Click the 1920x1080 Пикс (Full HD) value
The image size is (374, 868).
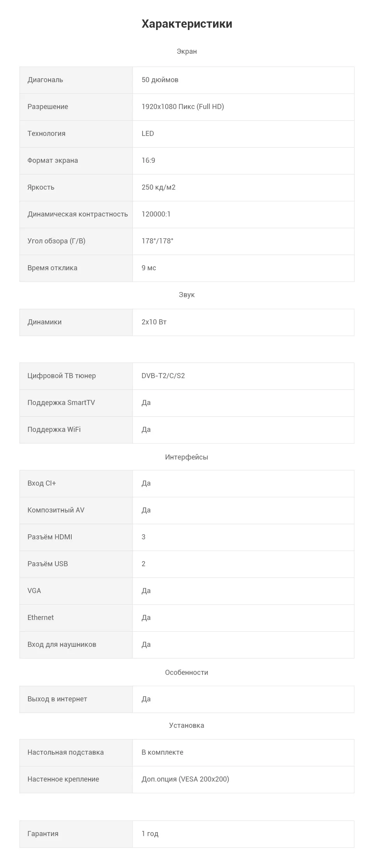pos(183,107)
